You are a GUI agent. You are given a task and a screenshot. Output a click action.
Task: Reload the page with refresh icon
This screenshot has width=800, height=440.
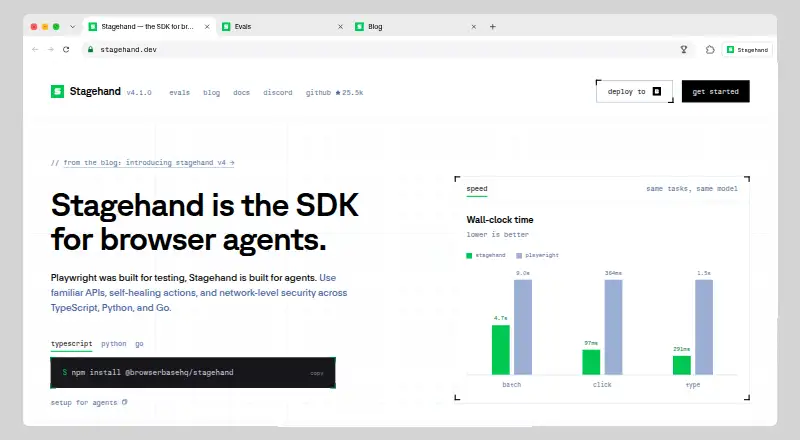click(66, 50)
